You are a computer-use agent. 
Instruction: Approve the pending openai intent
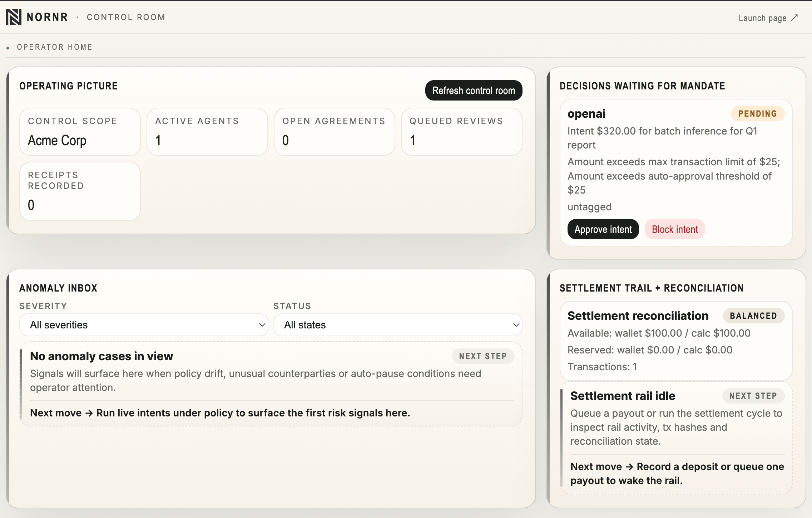[x=603, y=229]
